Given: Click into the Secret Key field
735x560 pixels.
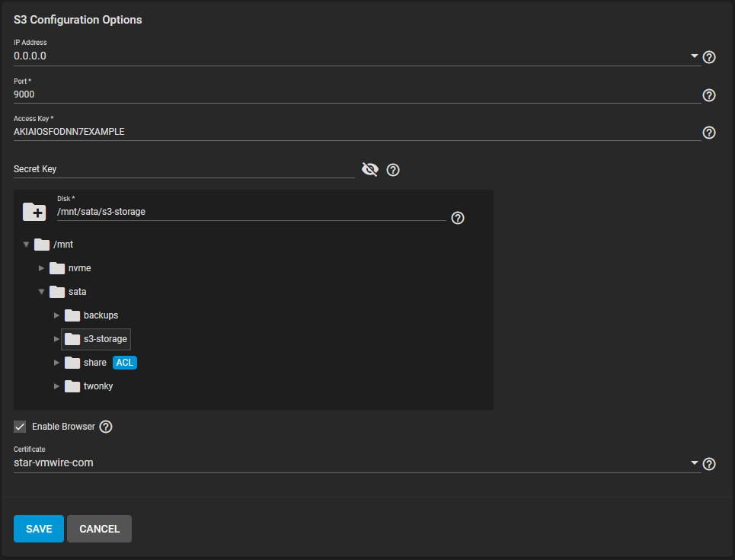Looking at the screenshot, I should 184,169.
